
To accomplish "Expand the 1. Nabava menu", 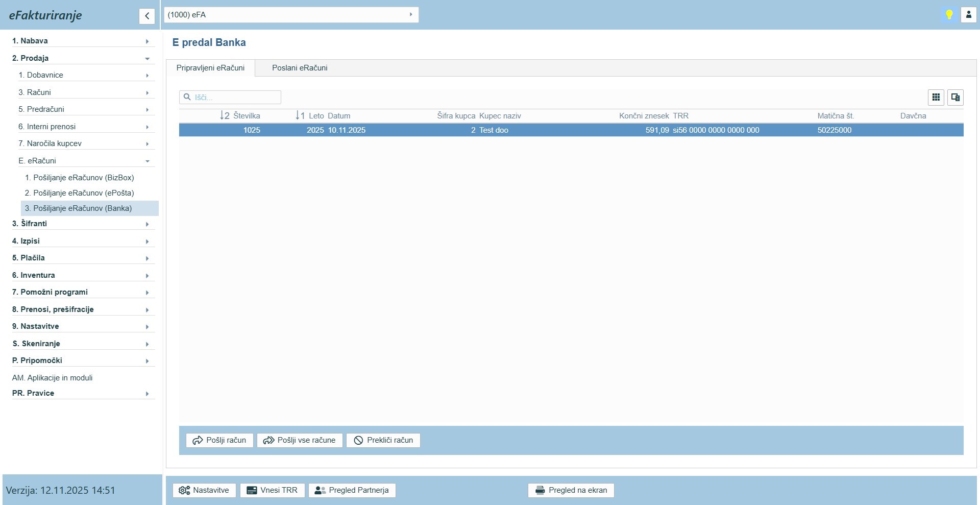I will pyautogui.click(x=82, y=41).
